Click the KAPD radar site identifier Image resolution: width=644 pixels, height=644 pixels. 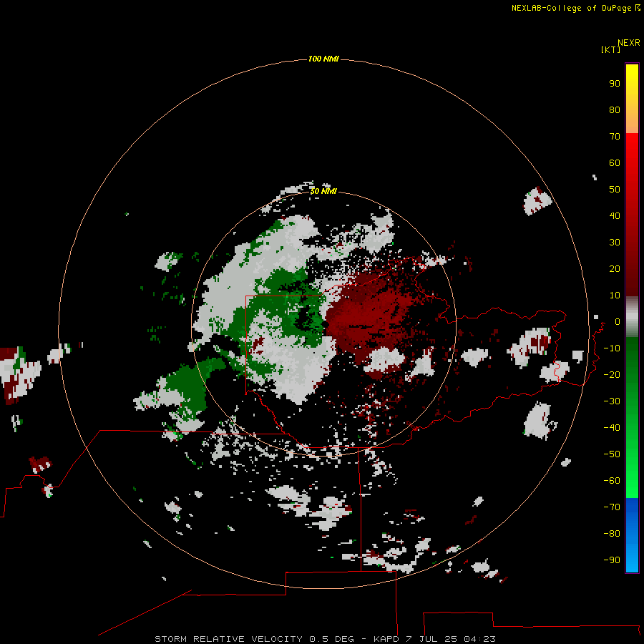386,639
